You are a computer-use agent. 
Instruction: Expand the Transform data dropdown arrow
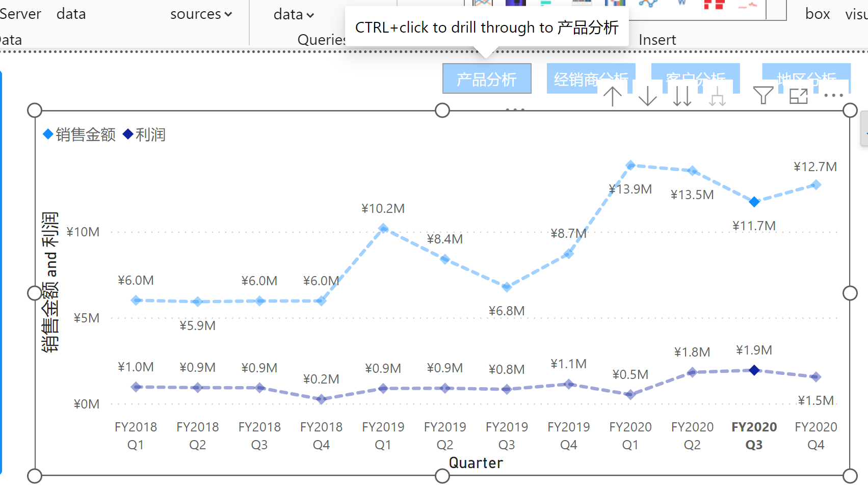pos(294,15)
